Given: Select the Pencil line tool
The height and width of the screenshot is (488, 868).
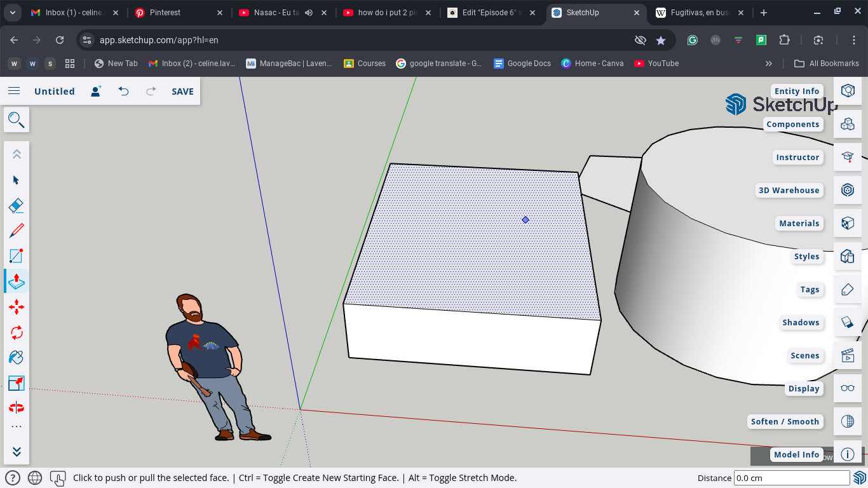Looking at the screenshot, I should click(17, 231).
